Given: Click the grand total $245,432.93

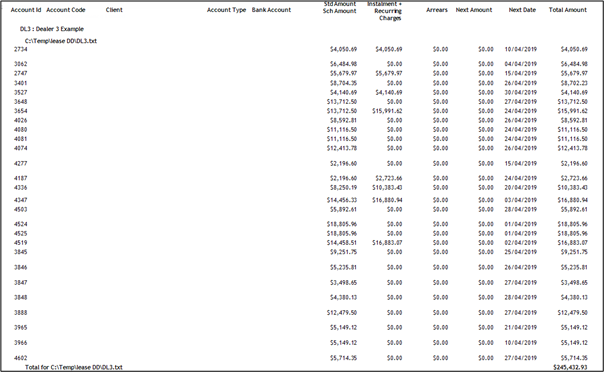Looking at the screenshot, I should (570, 367).
